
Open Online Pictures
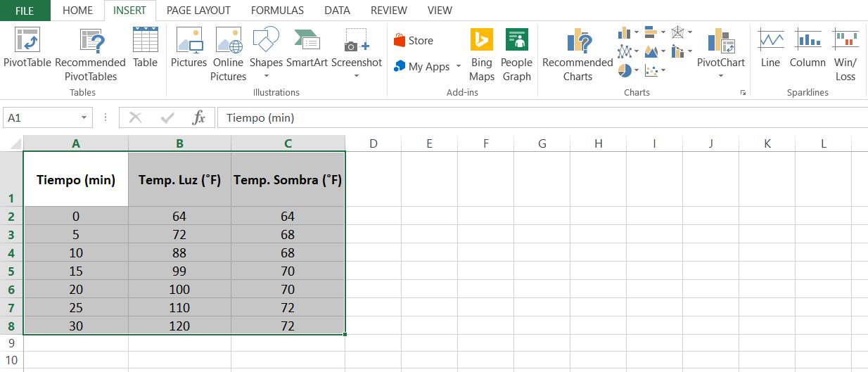(x=228, y=53)
